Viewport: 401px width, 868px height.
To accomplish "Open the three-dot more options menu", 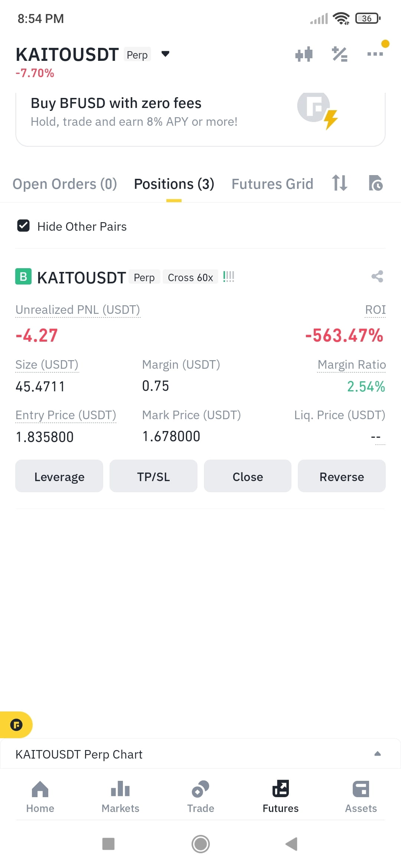I will point(375,54).
